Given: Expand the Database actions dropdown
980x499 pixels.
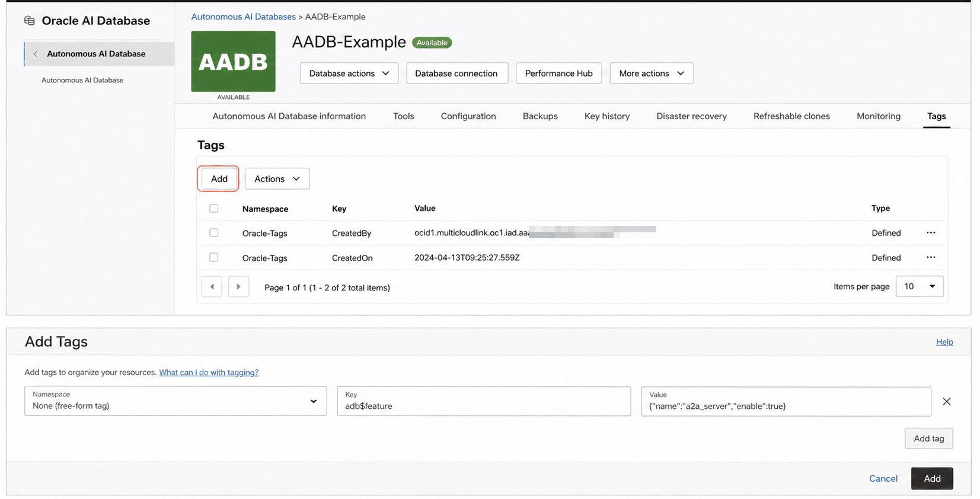Looking at the screenshot, I should click(x=349, y=73).
